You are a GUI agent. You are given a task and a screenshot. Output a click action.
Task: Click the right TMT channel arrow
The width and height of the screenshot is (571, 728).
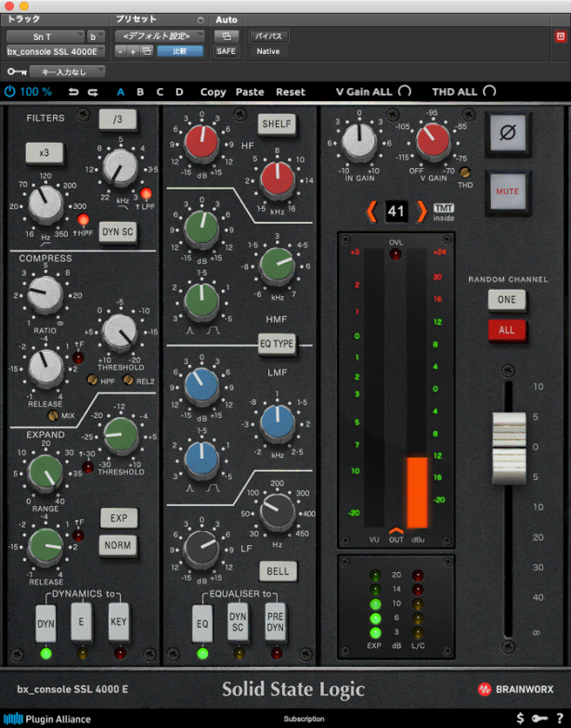[422, 212]
